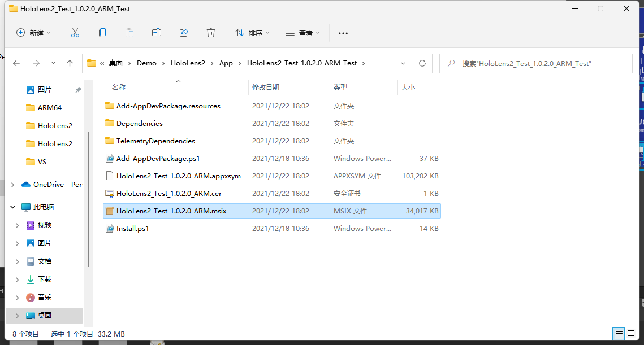Image resolution: width=644 pixels, height=345 pixels.
Task: Open recent locations dropdown arrow
Action: (x=53, y=63)
